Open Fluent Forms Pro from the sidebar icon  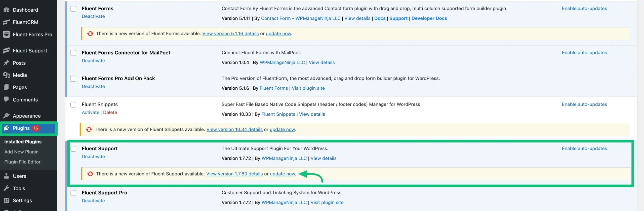(7, 34)
